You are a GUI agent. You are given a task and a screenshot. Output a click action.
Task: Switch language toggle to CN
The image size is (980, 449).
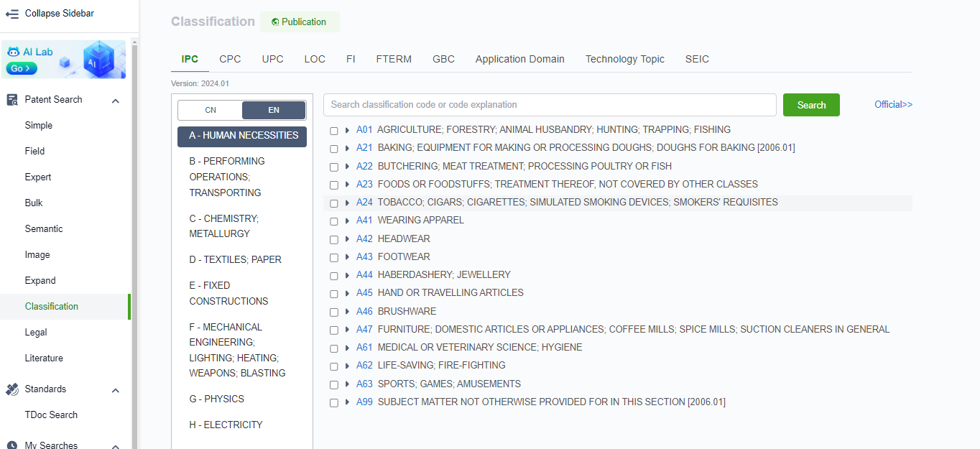[211, 110]
